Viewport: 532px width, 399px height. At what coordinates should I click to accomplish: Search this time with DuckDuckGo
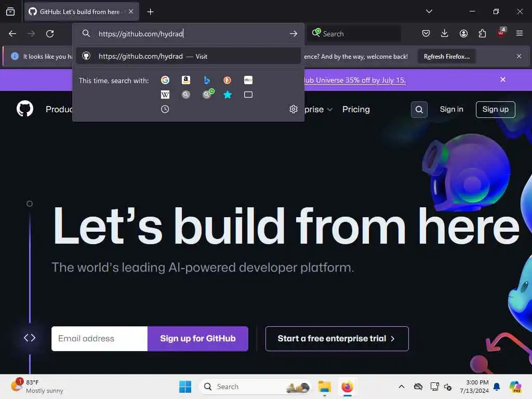(x=228, y=80)
